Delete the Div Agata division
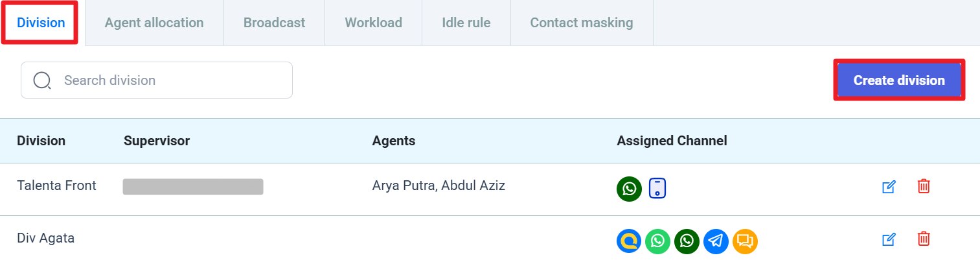The image size is (980, 262). pos(924,240)
